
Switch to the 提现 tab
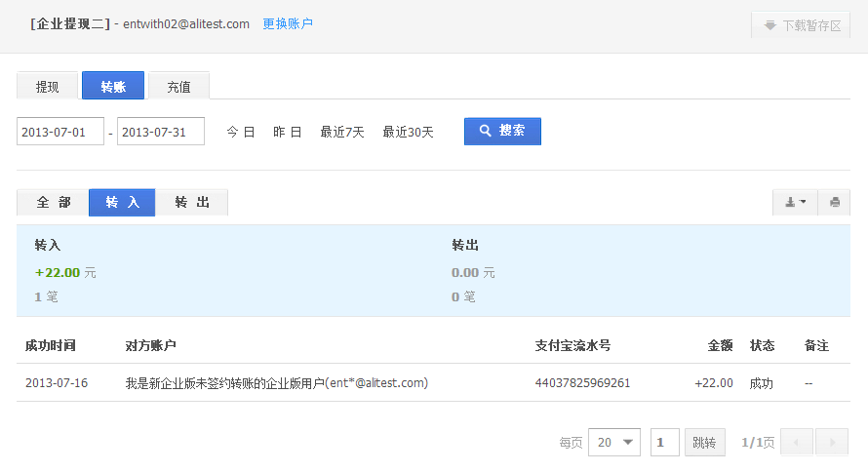[x=47, y=86]
